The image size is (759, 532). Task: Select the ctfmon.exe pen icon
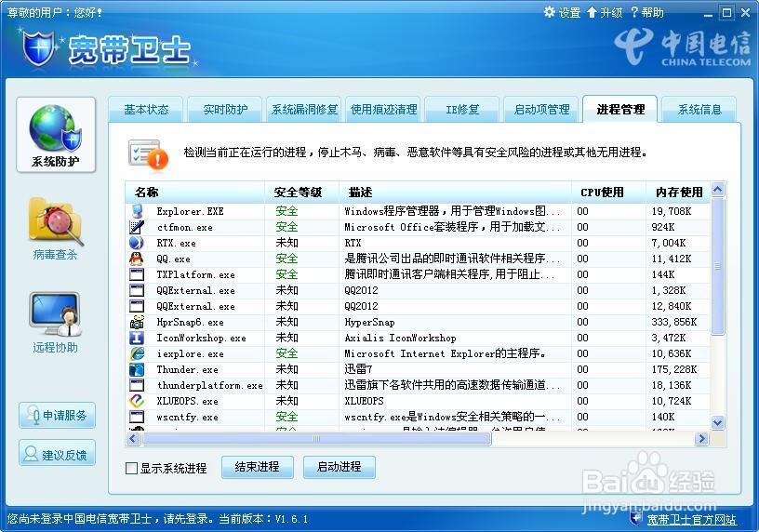pyautogui.click(x=137, y=227)
